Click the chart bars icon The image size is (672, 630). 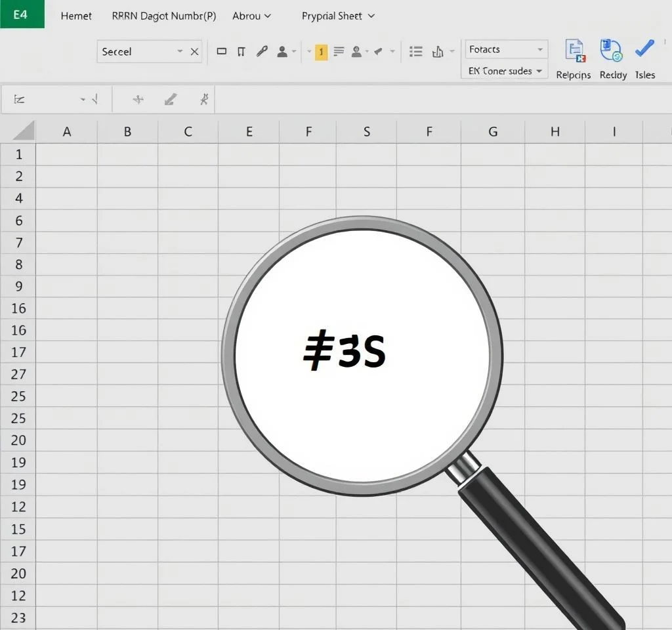point(438,52)
